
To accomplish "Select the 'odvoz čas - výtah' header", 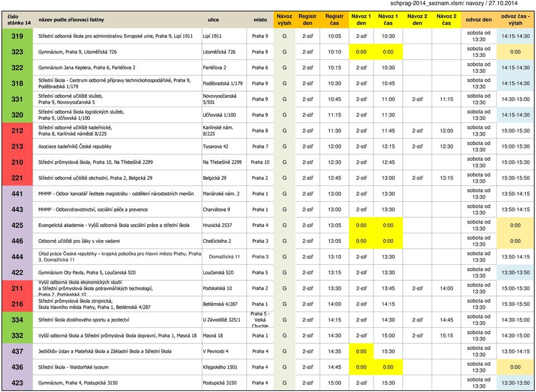I will pos(515,20).
